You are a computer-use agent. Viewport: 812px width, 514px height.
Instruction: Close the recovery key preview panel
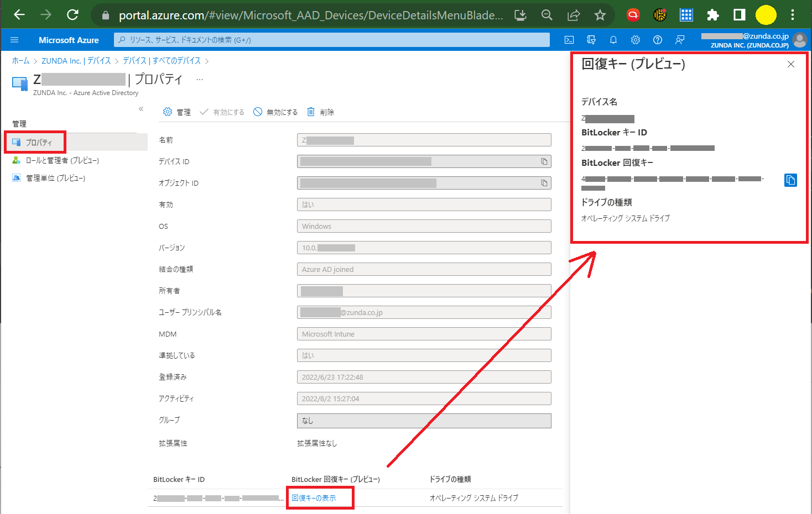click(x=791, y=64)
